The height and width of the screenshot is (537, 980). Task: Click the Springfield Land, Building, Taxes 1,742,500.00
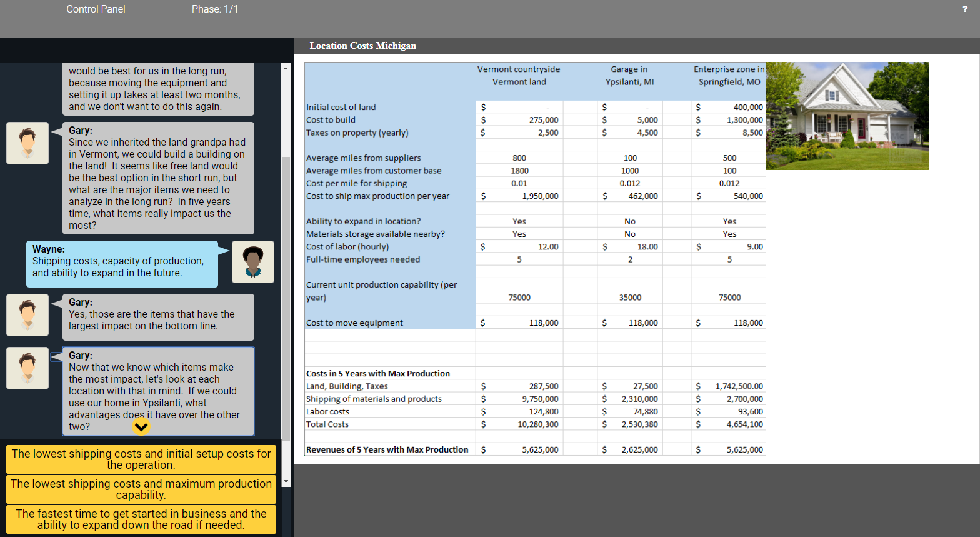tap(739, 386)
